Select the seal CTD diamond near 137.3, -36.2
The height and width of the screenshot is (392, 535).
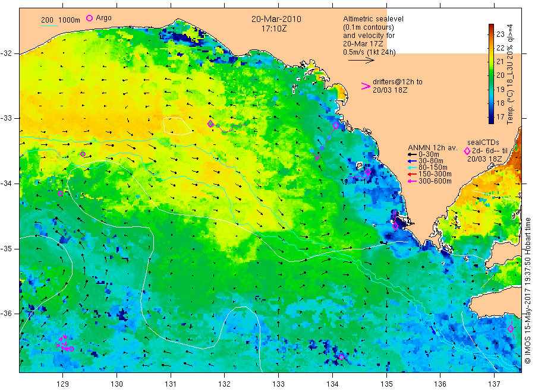511,328
